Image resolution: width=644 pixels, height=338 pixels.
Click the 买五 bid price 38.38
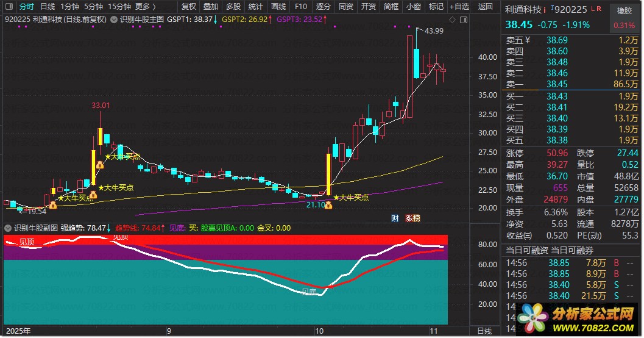coord(557,140)
